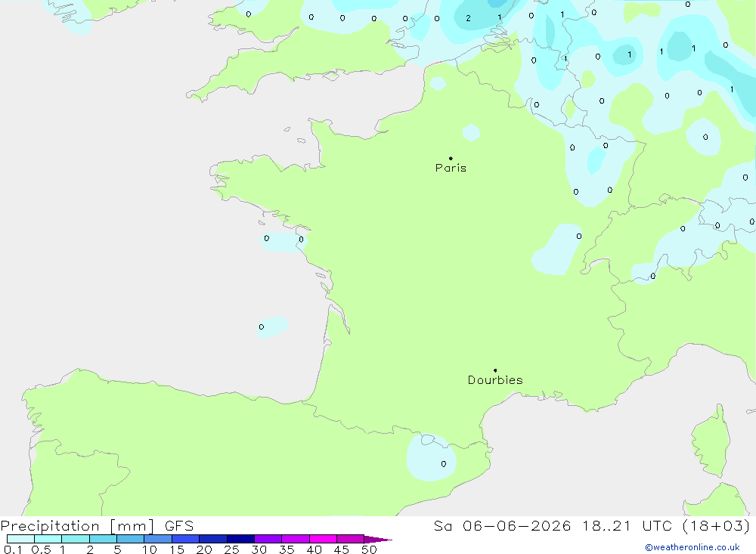This screenshot has width=756, height=554.
Task: Click the 20-25 mm dark blue legend swatch
Action: (x=212, y=539)
